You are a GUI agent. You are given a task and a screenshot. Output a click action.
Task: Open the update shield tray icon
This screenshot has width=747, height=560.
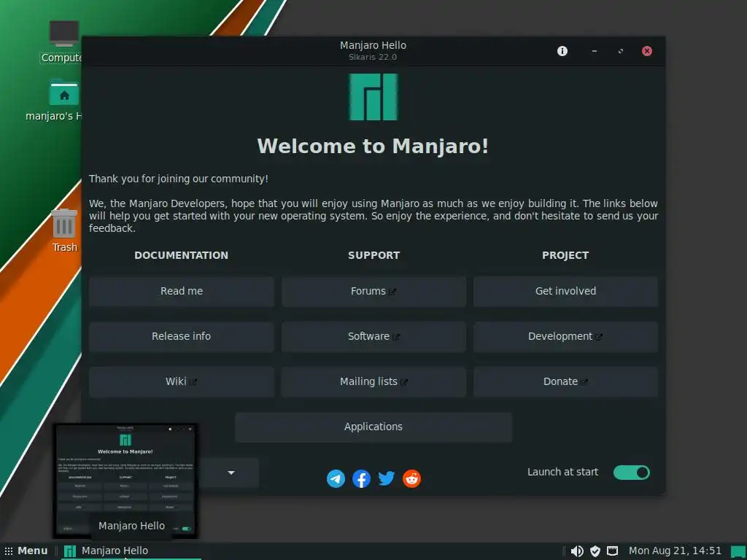[x=595, y=551]
